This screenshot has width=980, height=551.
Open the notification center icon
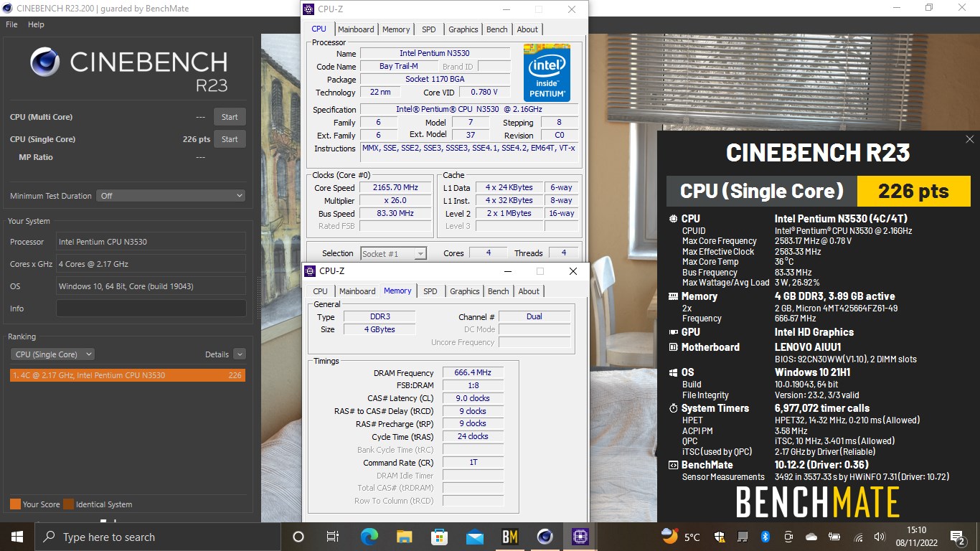[x=957, y=537]
